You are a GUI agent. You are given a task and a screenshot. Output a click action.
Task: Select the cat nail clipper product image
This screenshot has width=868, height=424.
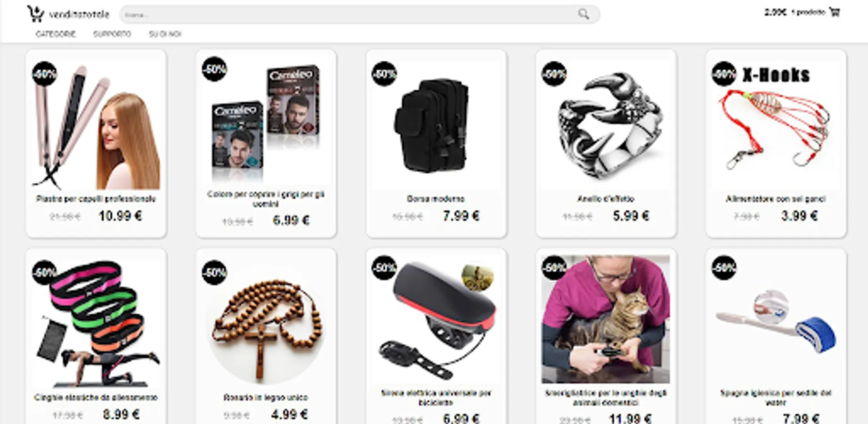(606, 319)
